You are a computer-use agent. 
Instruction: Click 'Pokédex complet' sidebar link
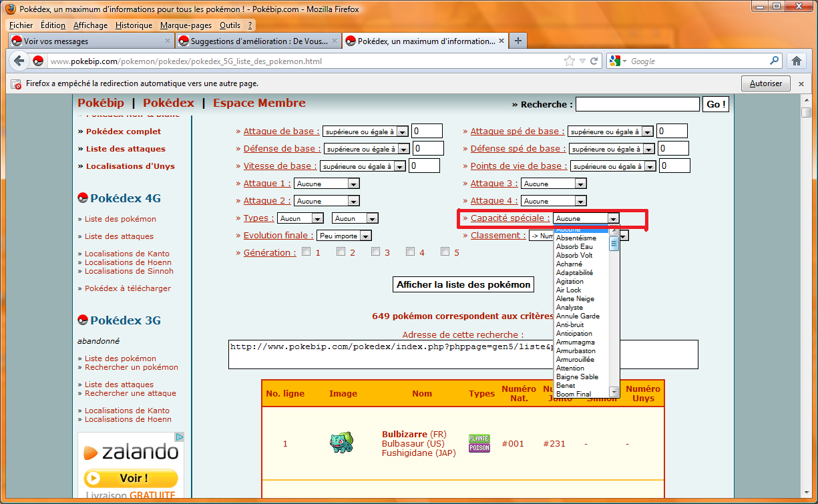point(124,132)
